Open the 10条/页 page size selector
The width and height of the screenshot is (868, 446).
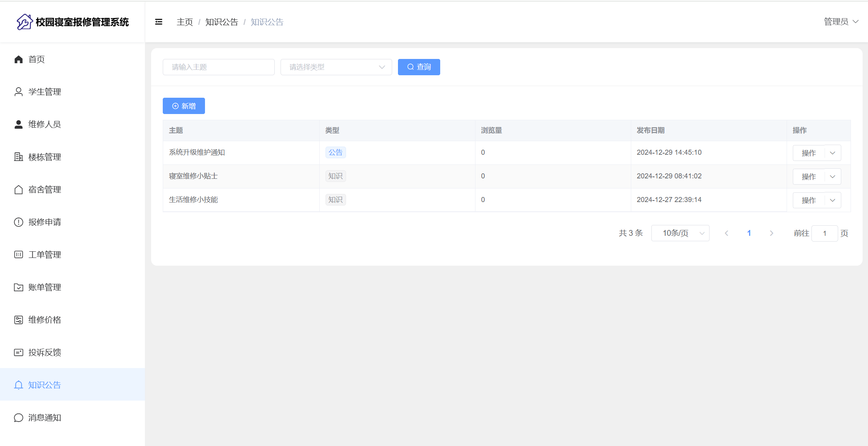pyautogui.click(x=680, y=233)
